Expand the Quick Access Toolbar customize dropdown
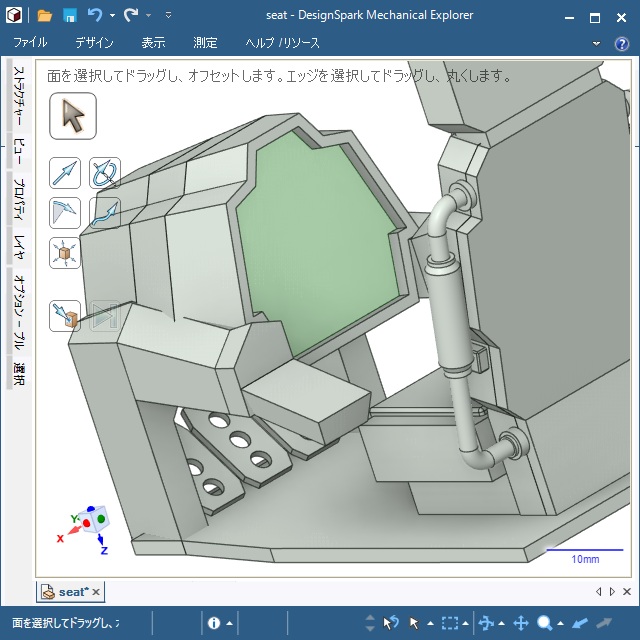The height and width of the screenshot is (640, 640). (x=168, y=16)
